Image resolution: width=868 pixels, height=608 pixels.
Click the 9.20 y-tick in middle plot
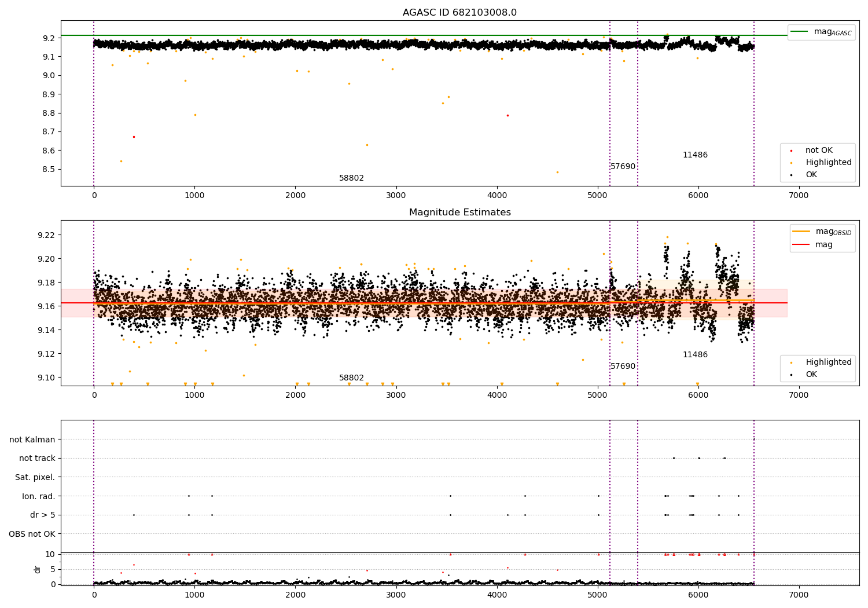point(46,259)
